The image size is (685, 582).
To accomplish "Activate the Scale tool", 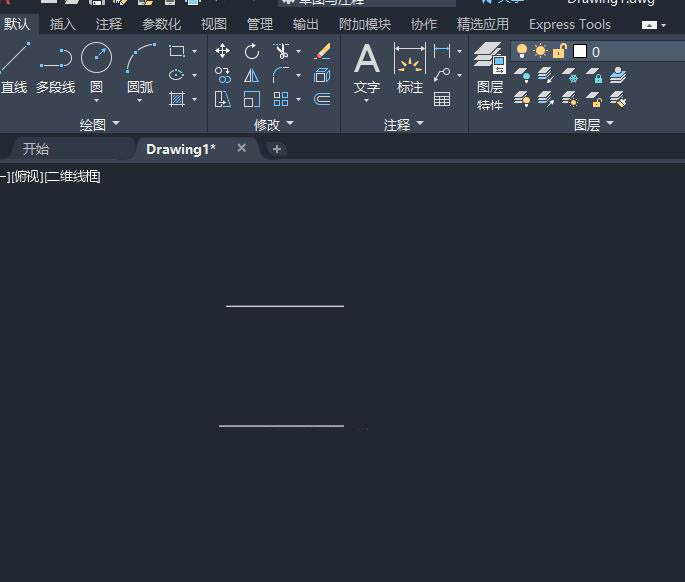I will [x=252, y=99].
